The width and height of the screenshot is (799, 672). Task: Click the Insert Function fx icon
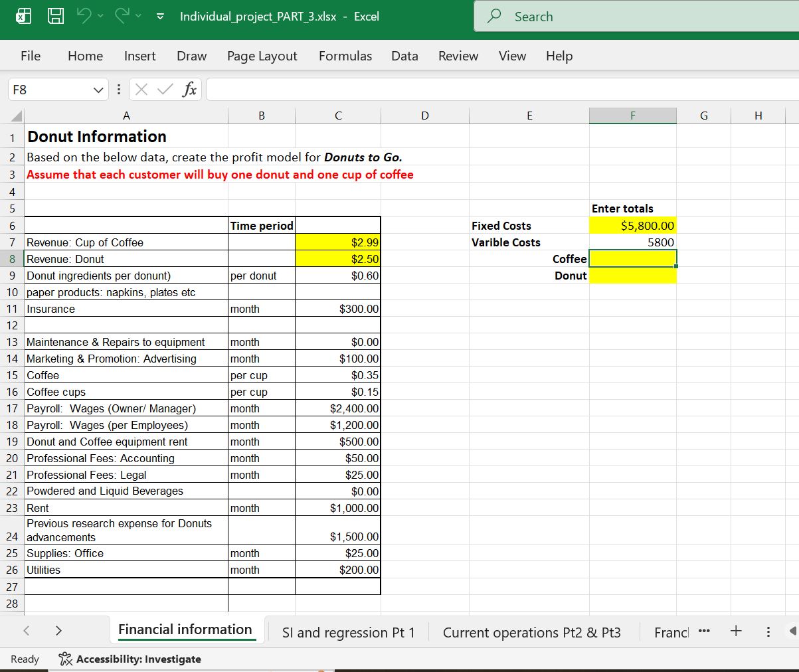(x=190, y=89)
